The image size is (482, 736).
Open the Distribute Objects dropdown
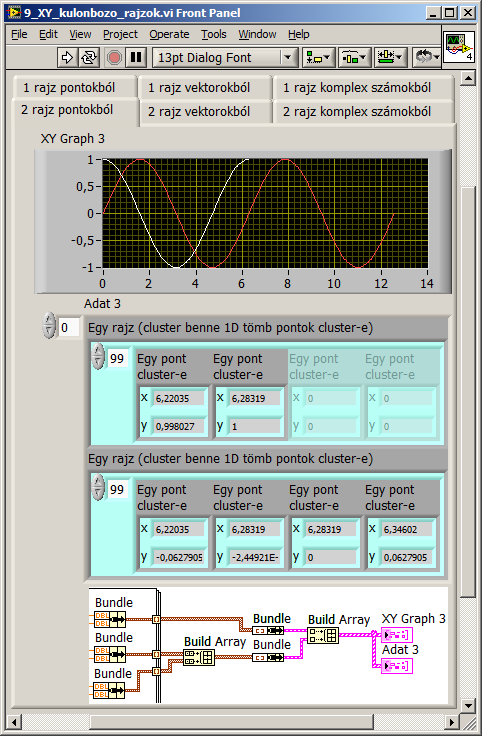(x=355, y=58)
